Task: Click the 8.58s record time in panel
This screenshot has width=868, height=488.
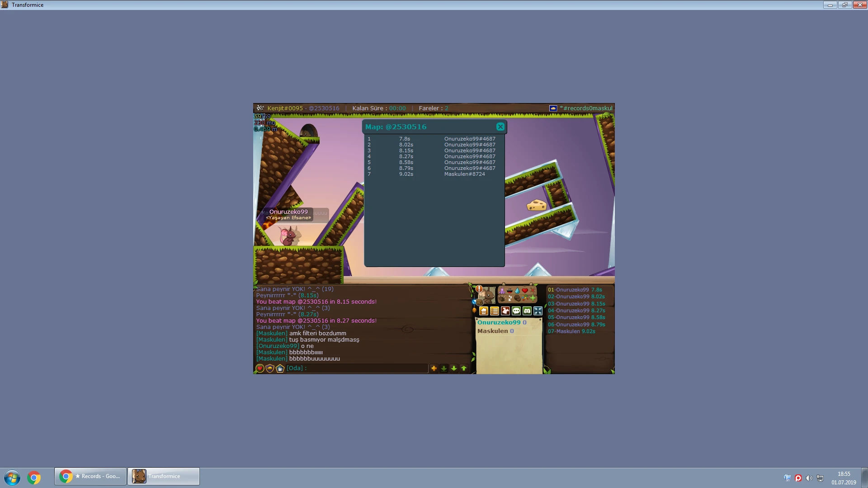Action: click(x=406, y=163)
